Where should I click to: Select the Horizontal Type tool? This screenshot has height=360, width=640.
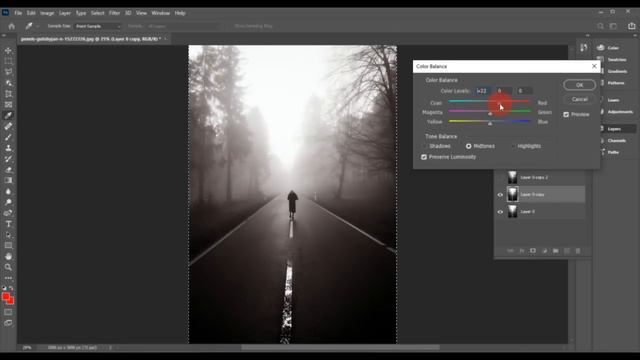8,224
